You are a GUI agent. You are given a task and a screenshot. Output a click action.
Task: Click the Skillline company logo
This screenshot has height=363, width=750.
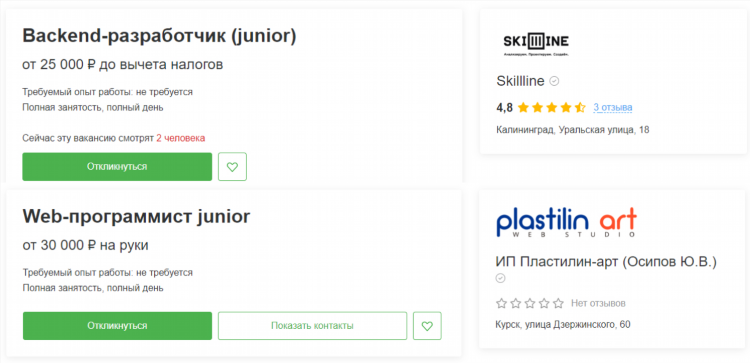point(536,45)
